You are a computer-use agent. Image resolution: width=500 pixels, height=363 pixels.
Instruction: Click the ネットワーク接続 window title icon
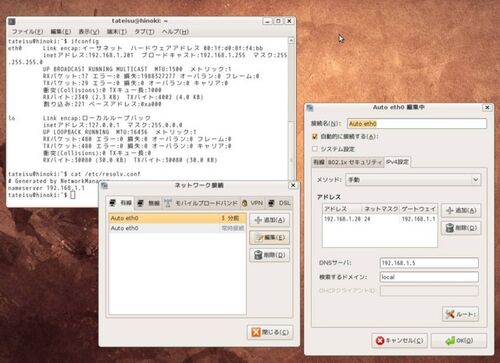104,185
